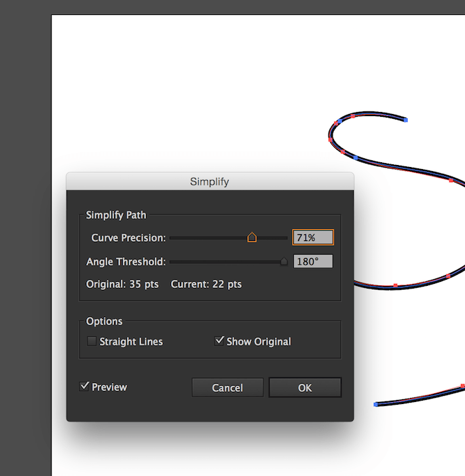
Task: Click the Simplify dialog title bar
Action: pyautogui.click(x=210, y=182)
